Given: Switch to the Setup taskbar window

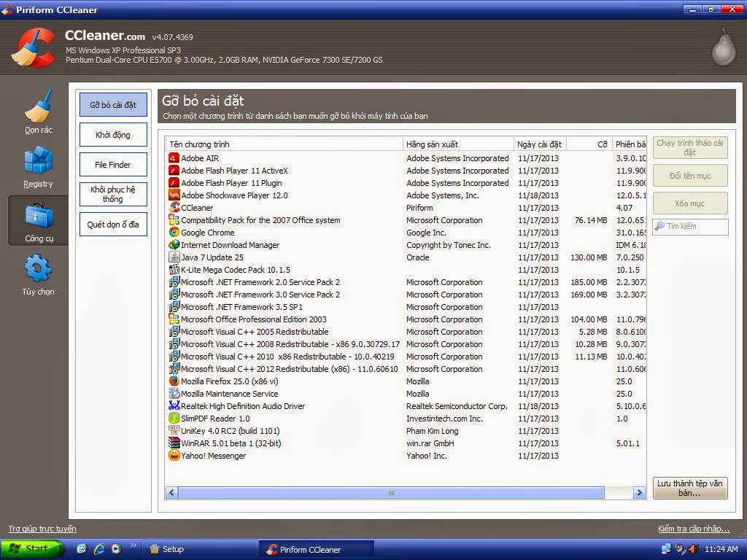Looking at the screenshot, I should coord(201,550).
